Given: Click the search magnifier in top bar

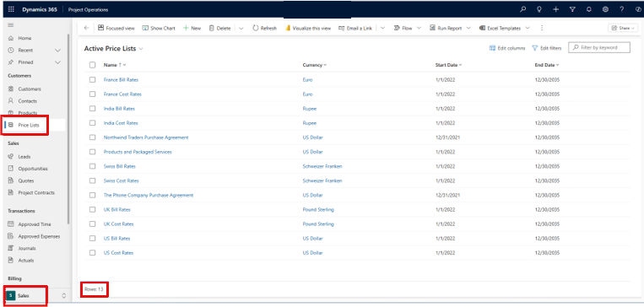Looking at the screenshot, I should click(522, 9).
